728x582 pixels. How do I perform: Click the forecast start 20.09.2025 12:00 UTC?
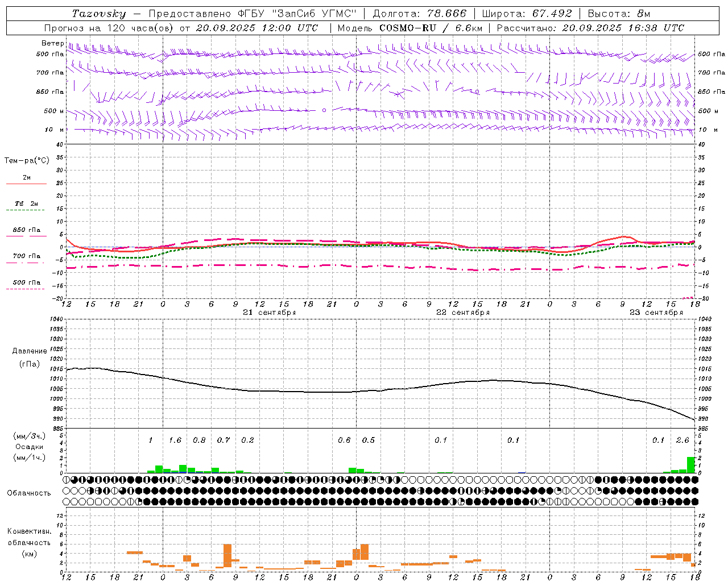pyautogui.click(x=257, y=28)
